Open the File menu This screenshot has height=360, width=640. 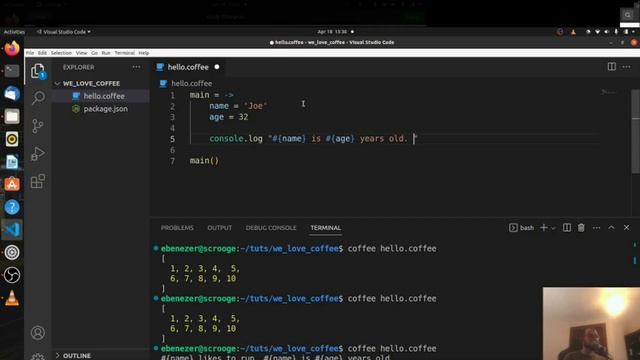(x=30, y=53)
